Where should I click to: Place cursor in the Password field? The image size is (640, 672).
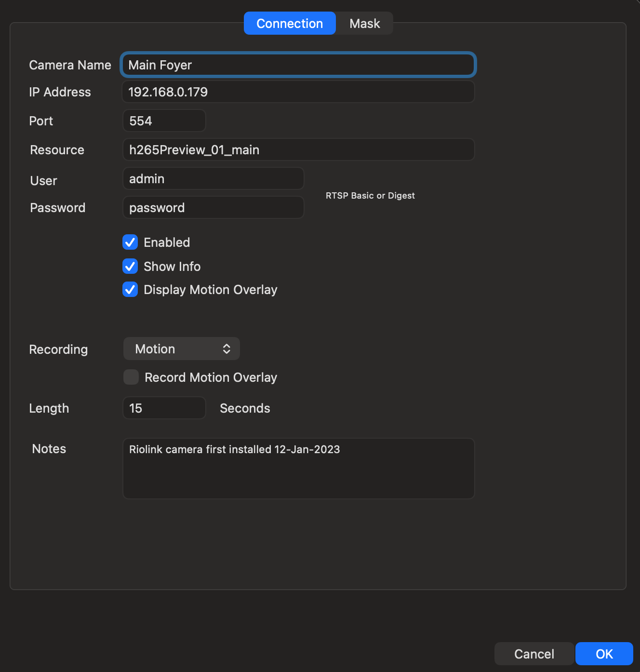213,207
